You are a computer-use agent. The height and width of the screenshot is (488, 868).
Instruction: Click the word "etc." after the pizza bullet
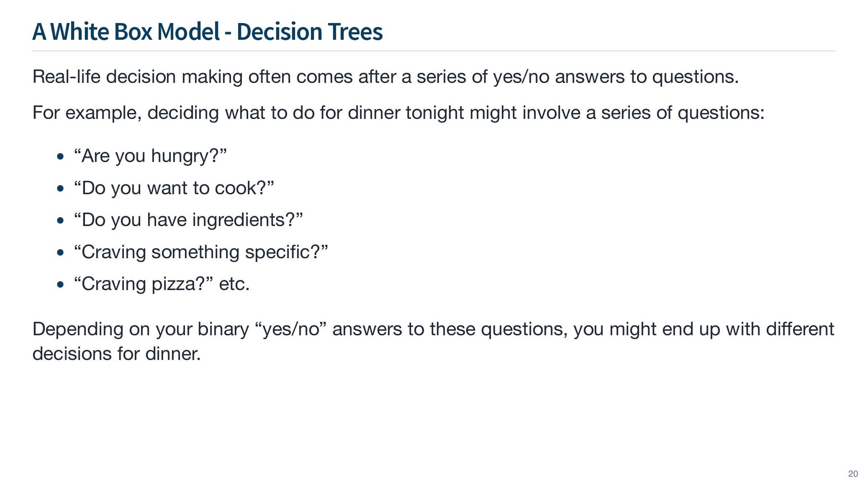[x=234, y=284]
